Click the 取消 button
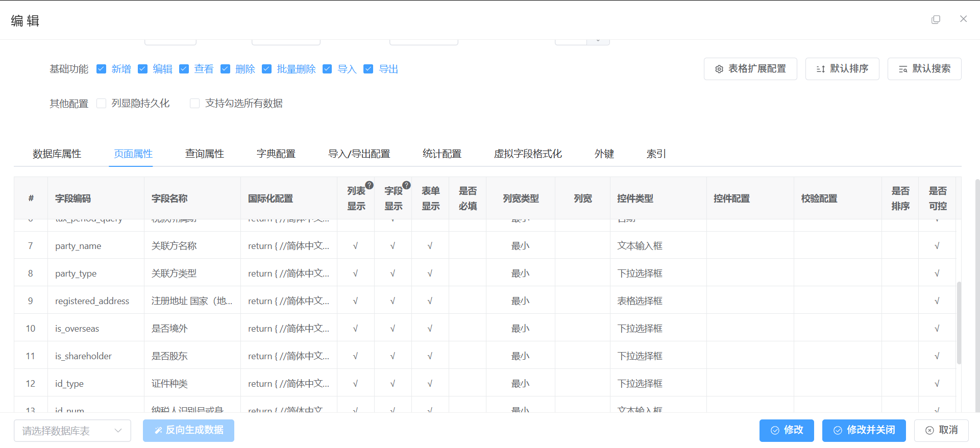Screen dimensions: 980x448 [x=941, y=430]
